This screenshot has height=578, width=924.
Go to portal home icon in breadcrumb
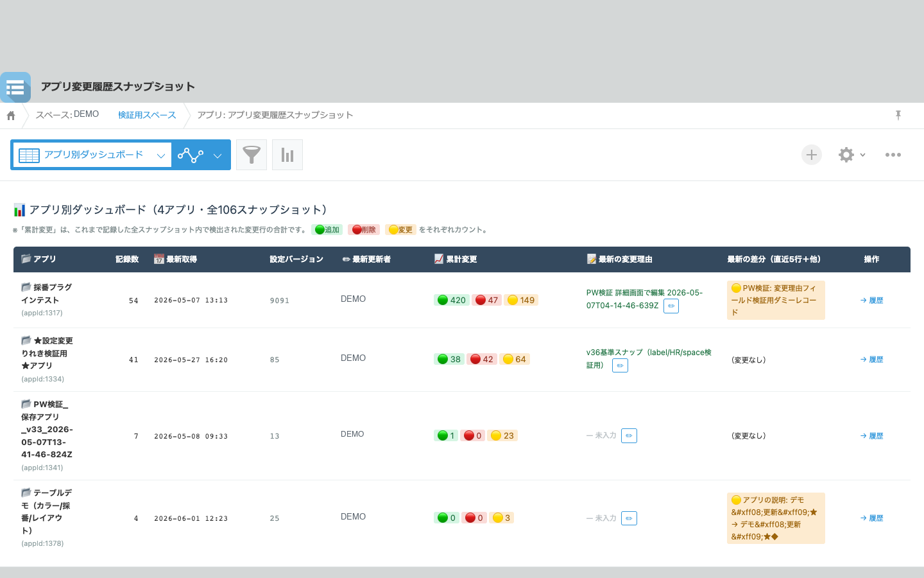pyautogui.click(x=11, y=116)
